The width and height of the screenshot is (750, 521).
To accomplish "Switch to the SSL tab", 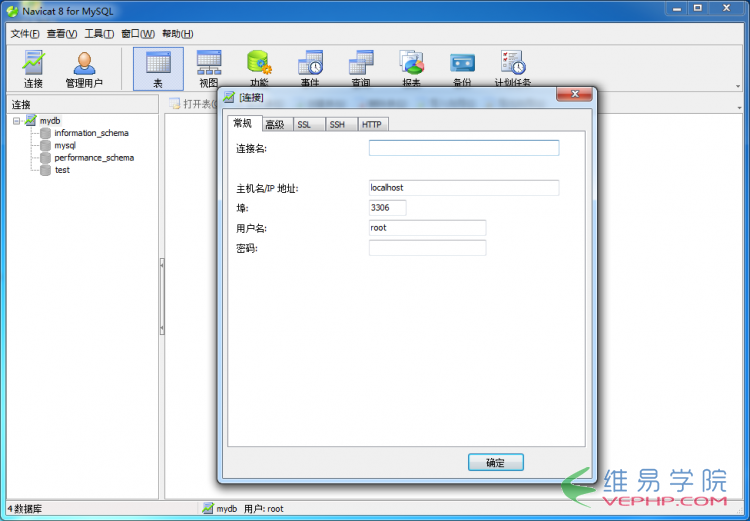I will pyautogui.click(x=307, y=124).
